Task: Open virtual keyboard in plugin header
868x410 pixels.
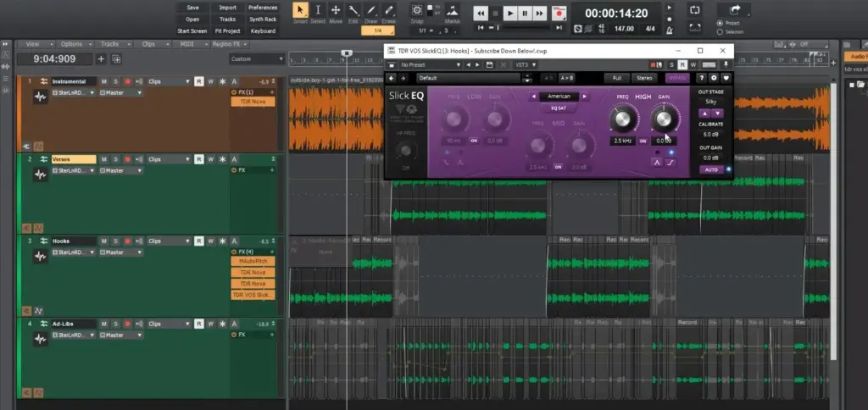Action: 709,64
